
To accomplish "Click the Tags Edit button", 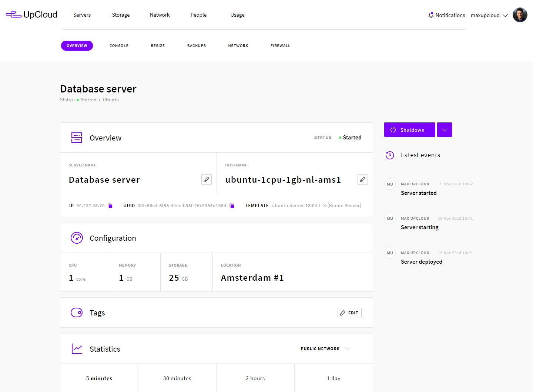I will point(349,313).
